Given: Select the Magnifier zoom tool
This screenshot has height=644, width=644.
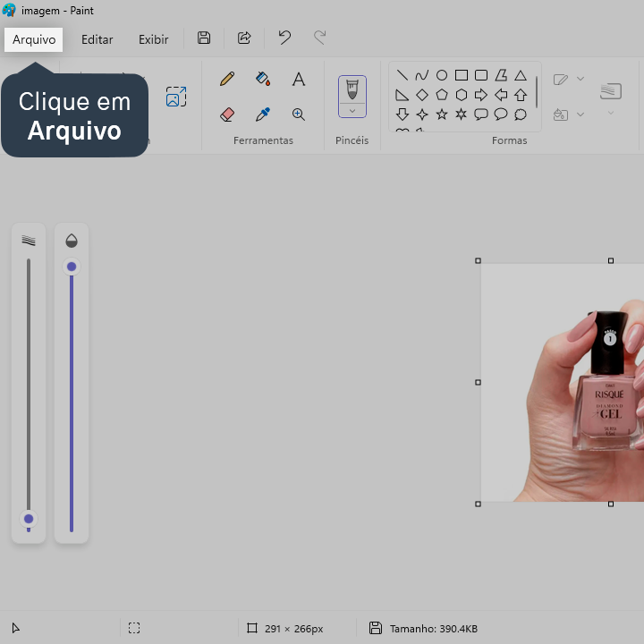Looking at the screenshot, I should pyautogui.click(x=299, y=114).
